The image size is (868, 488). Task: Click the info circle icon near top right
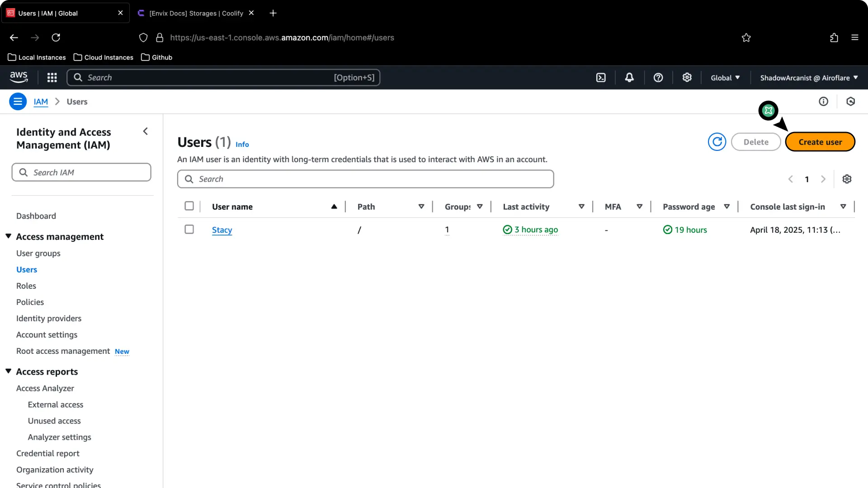pyautogui.click(x=823, y=101)
